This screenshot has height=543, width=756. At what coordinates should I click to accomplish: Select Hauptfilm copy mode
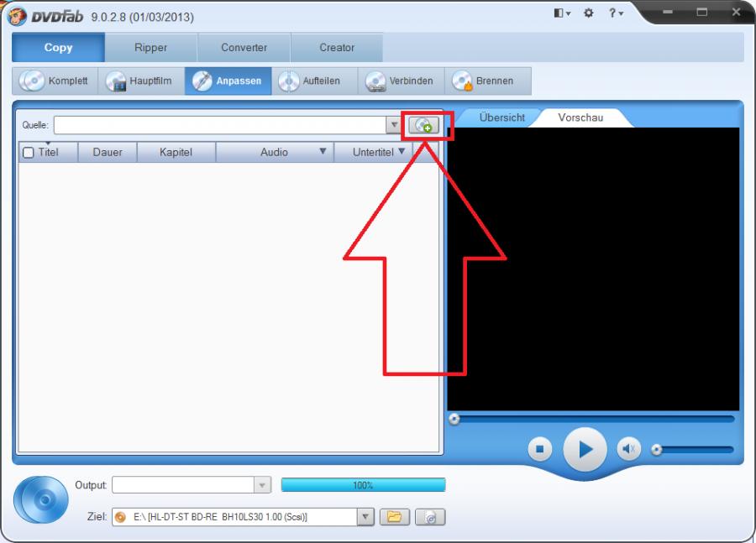click(141, 81)
